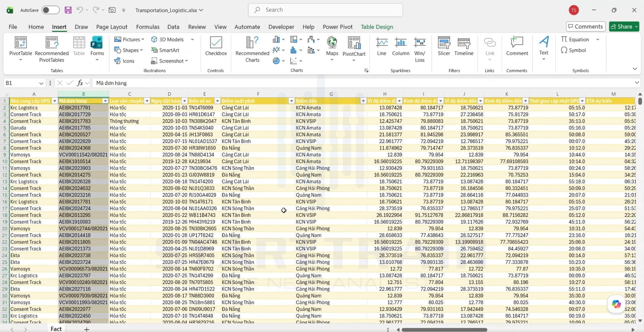Viewport: 644px width, 332px height.
Task: Insert a Timeline filter
Action: [x=464, y=46]
